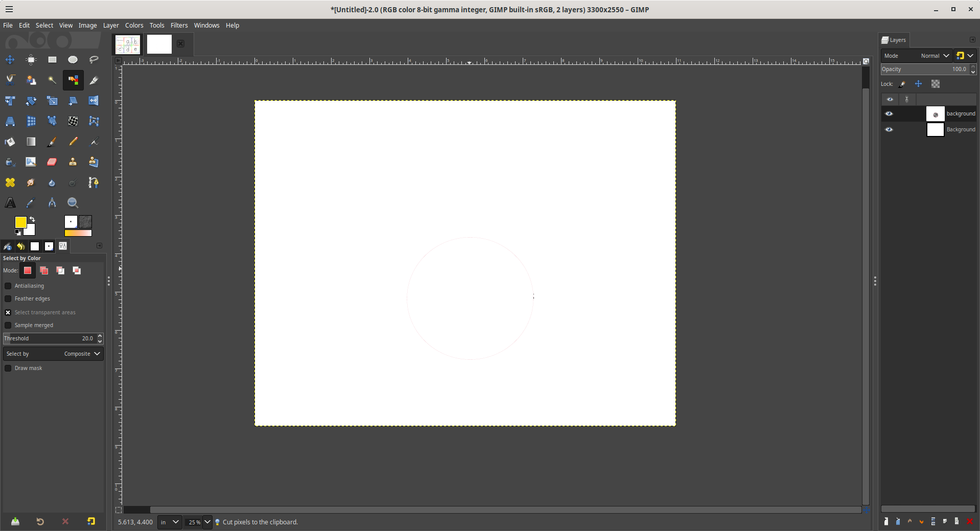The height and width of the screenshot is (531, 980).
Task: Select the Airbrush tool
Action: [94, 142]
